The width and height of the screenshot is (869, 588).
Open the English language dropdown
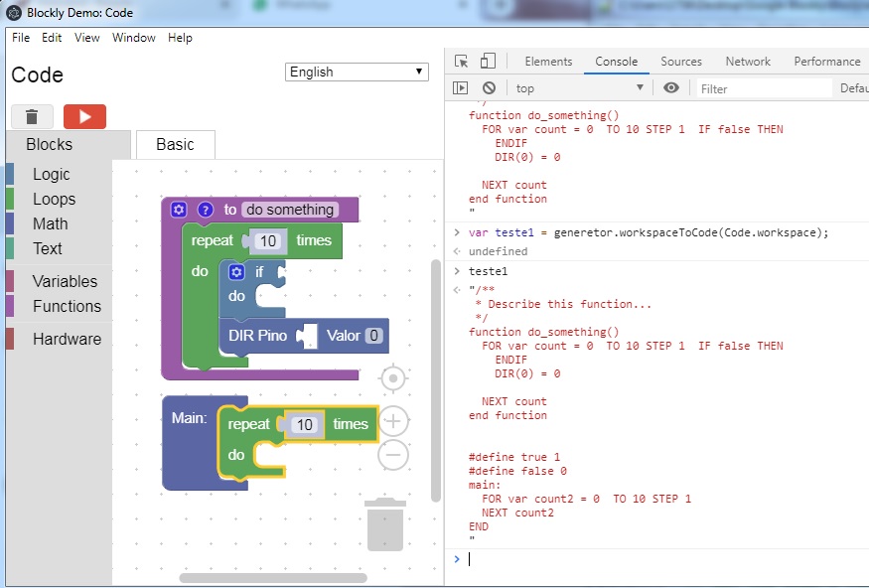(357, 72)
